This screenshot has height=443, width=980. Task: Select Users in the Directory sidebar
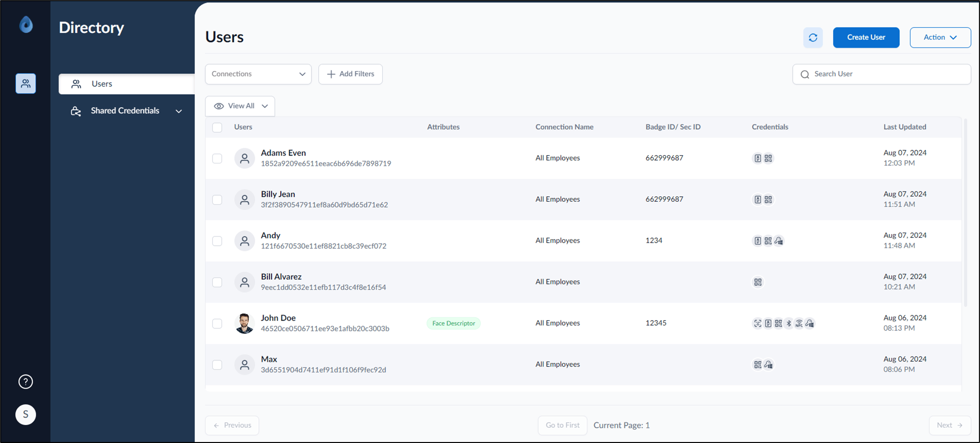(x=127, y=84)
